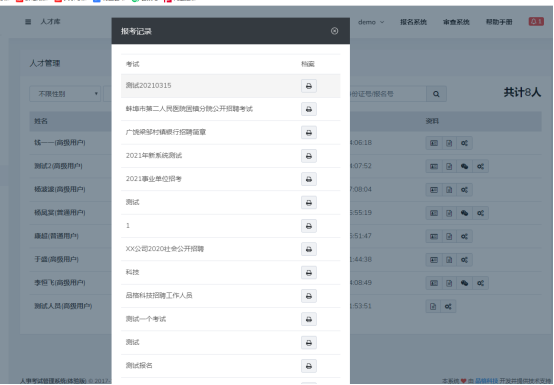Print archive for XX公司2020社会公开招聘 row
The image size is (554, 385).
(x=308, y=249)
